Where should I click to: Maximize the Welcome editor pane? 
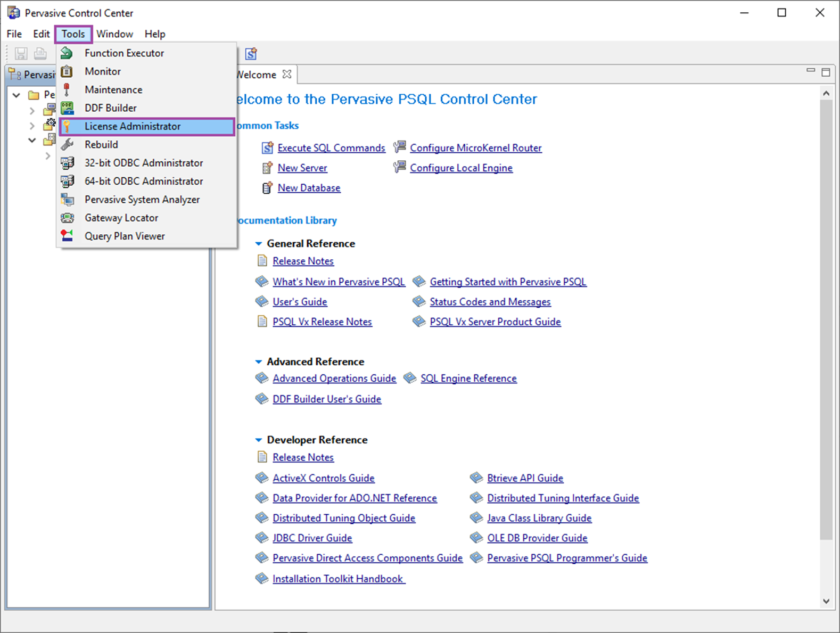(x=826, y=72)
